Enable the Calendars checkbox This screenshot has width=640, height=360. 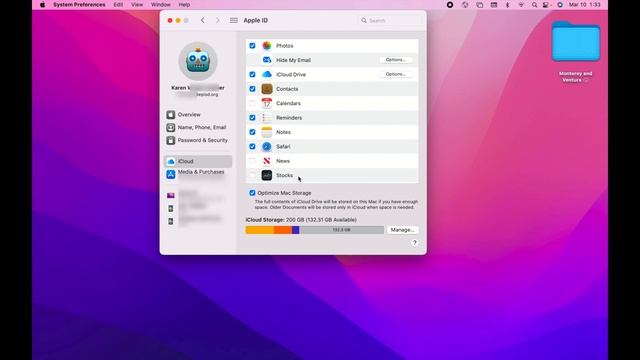(x=252, y=103)
